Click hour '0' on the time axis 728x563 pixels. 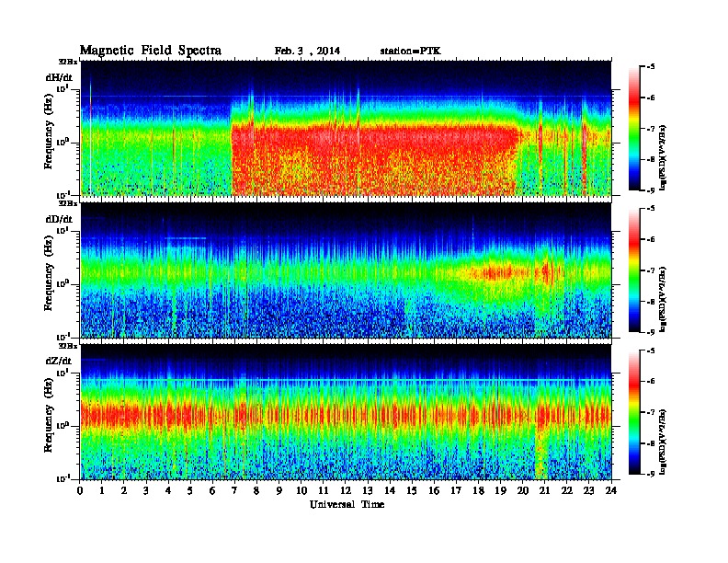(x=80, y=490)
